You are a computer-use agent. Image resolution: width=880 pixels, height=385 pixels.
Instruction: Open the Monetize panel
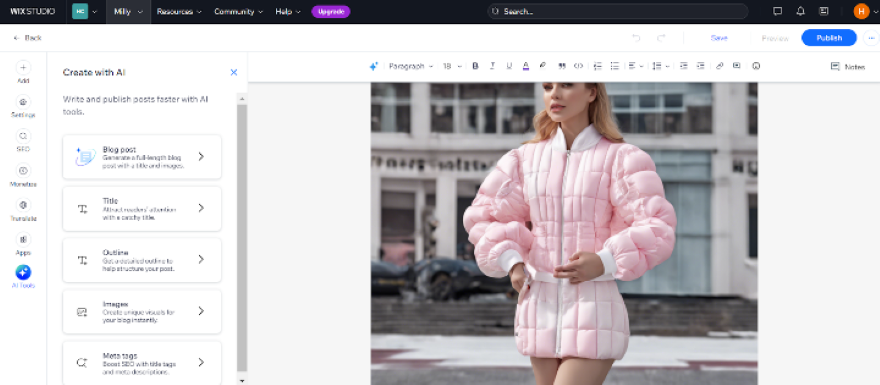pos(23,176)
